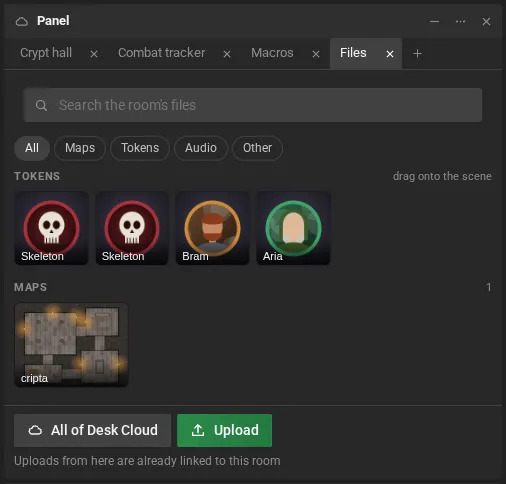Viewport: 506px width, 484px height.
Task: Open the cripta map thumbnail
Action: coord(71,345)
